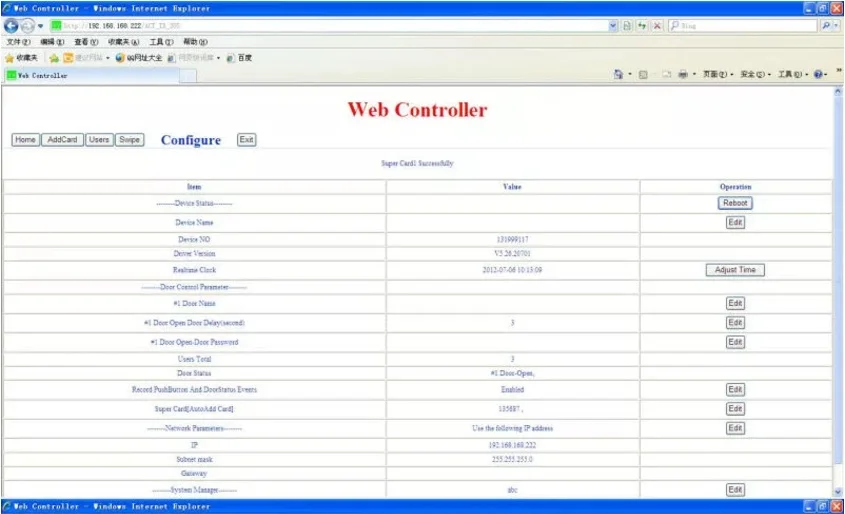
Task: Click the green favicon in address bar
Action: (x=56, y=25)
